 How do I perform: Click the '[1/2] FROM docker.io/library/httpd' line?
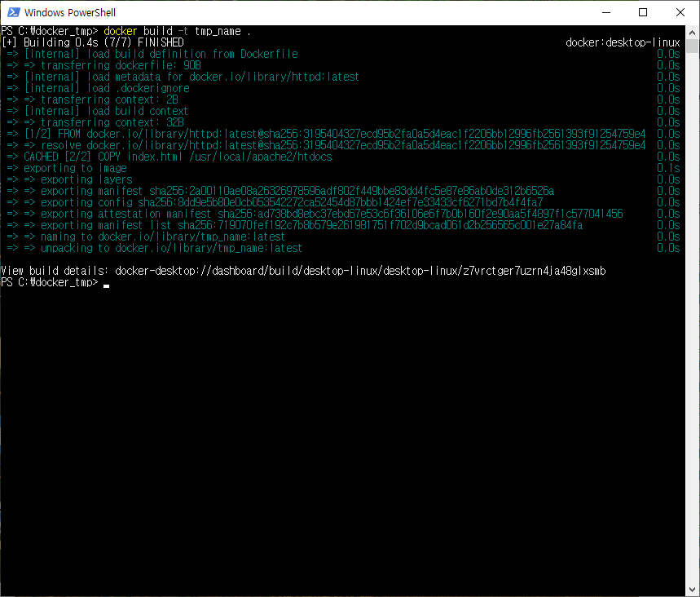326,134
